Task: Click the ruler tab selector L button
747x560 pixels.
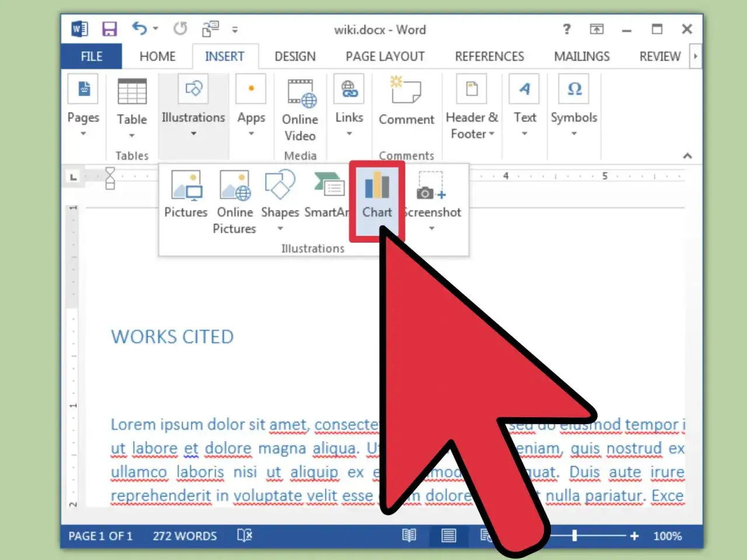Action: (x=73, y=176)
